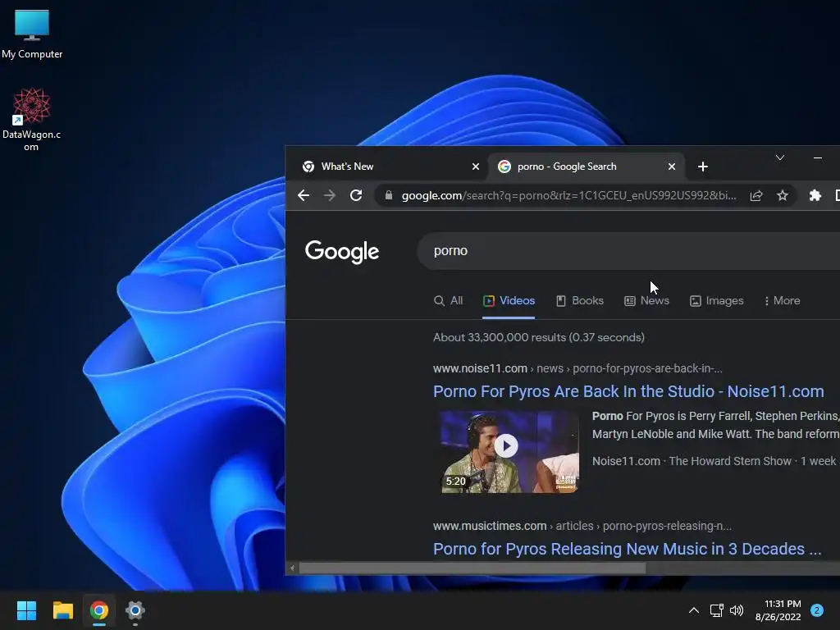The height and width of the screenshot is (630, 840).
Task: Click the address bar URL
Action: (x=568, y=195)
